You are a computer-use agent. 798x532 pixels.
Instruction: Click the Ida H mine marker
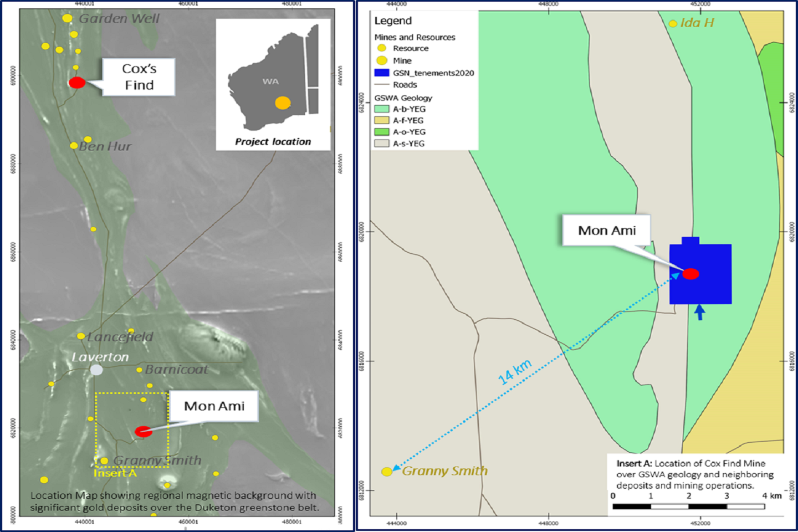click(x=674, y=23)
